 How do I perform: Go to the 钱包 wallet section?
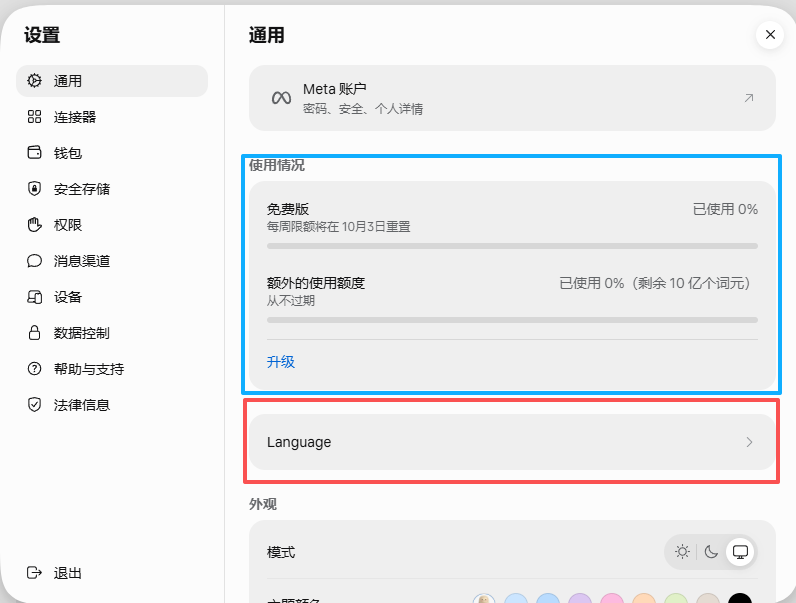point(112,153)
